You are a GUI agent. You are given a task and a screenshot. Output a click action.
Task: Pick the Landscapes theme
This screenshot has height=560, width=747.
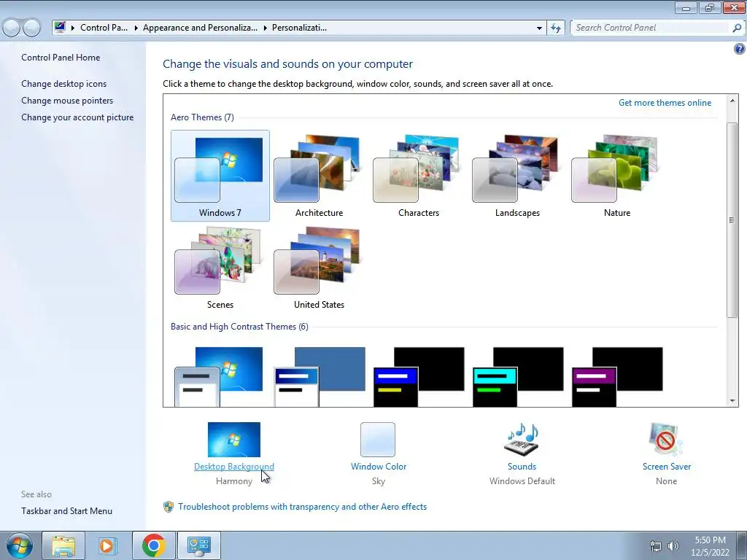[517, 176]
